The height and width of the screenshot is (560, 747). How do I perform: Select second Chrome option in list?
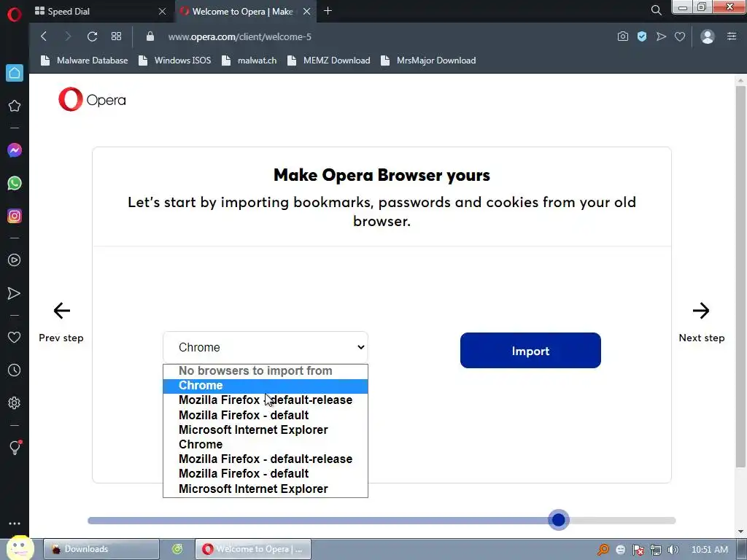click(266, 445)
